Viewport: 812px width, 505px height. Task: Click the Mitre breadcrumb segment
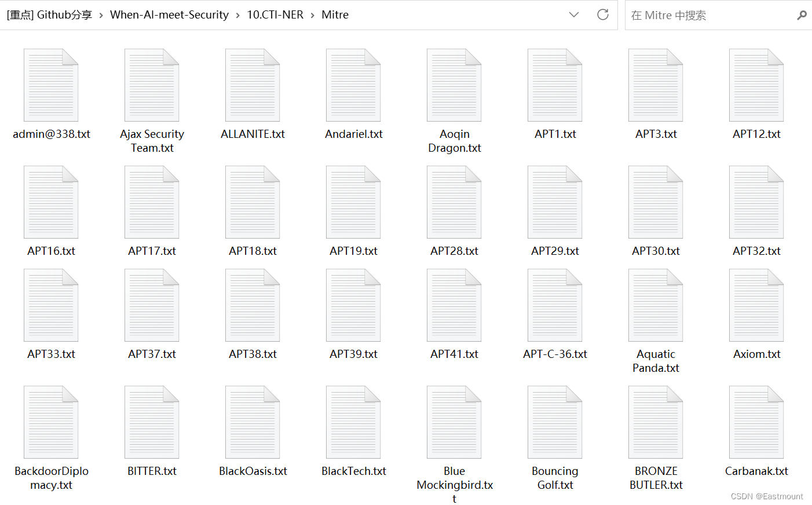[335, 14]
